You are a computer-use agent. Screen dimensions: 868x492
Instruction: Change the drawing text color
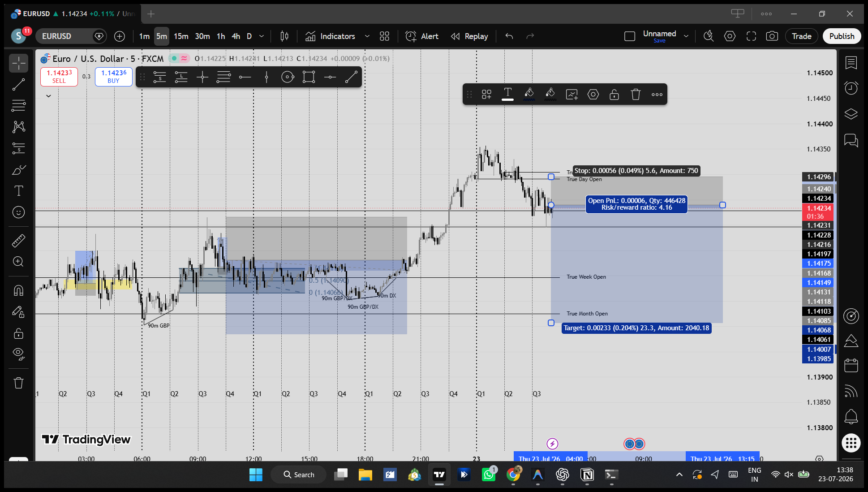tap(507, 95)
